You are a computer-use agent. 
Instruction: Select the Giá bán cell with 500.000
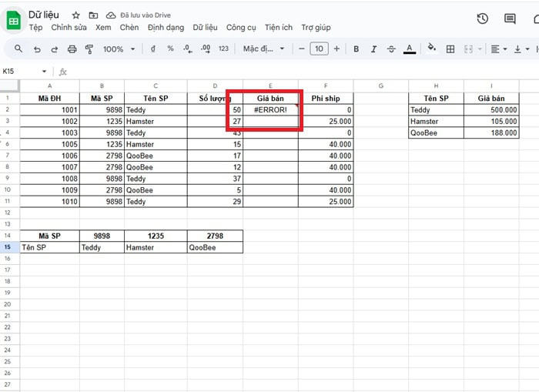click(491, 109)
